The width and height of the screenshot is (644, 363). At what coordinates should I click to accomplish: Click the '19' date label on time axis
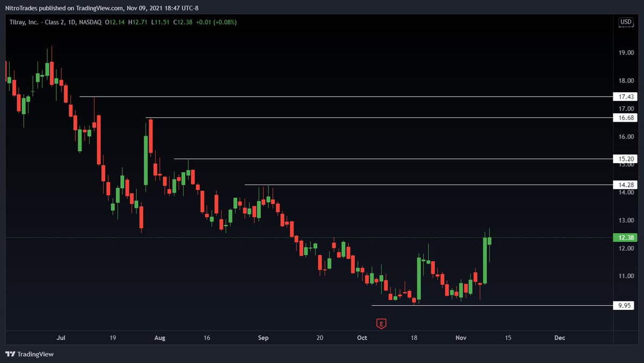(x=112, y=338)
